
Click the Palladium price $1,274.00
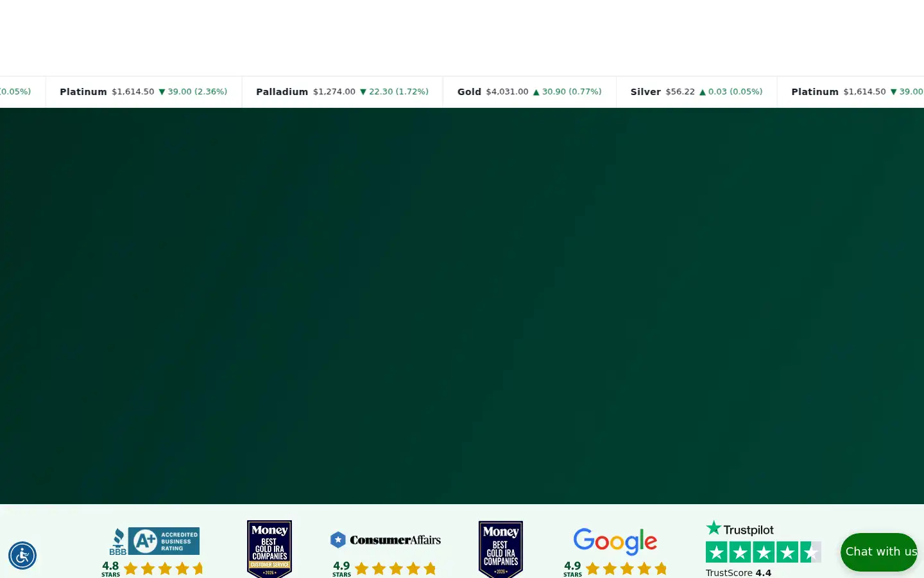(x=334, y=92)
